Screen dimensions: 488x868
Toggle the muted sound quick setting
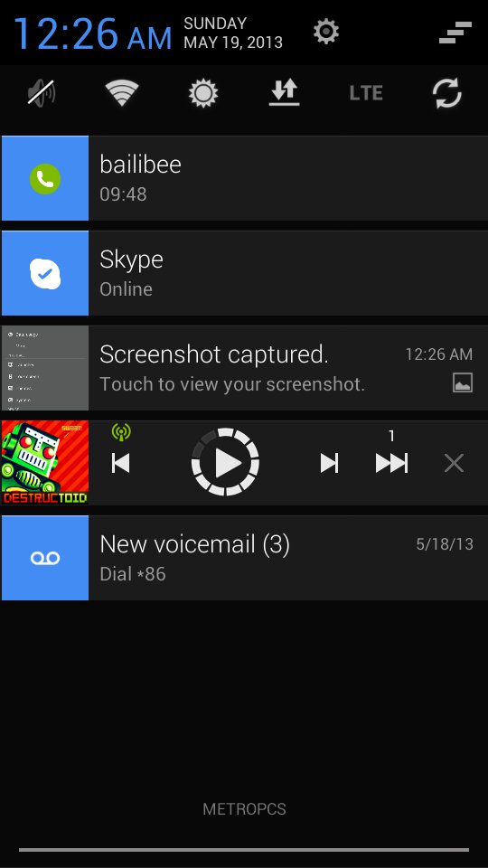pos(42,92)
